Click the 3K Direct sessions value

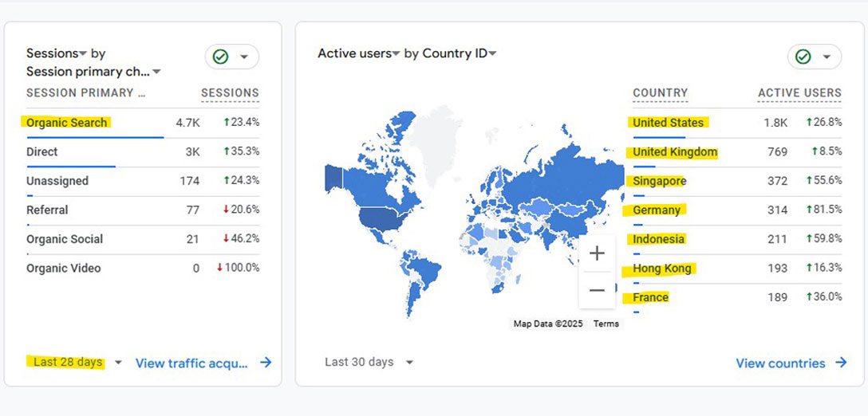coord(192,152)
